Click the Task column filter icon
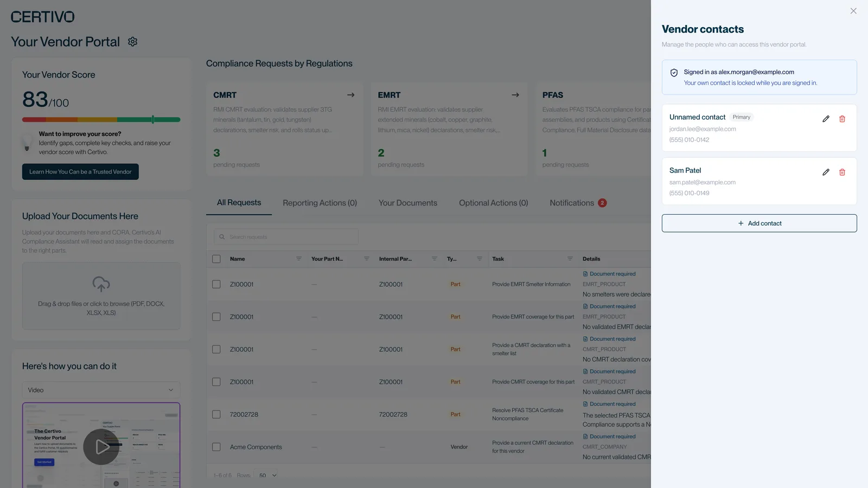Screen dimensions: 868x488 click(x=570, y=259)
